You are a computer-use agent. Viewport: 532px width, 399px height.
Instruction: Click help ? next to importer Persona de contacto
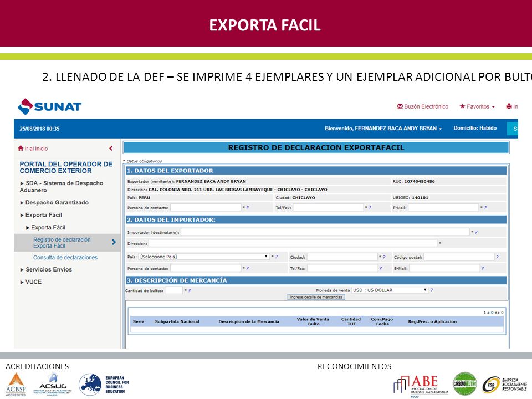click(248, 268)
